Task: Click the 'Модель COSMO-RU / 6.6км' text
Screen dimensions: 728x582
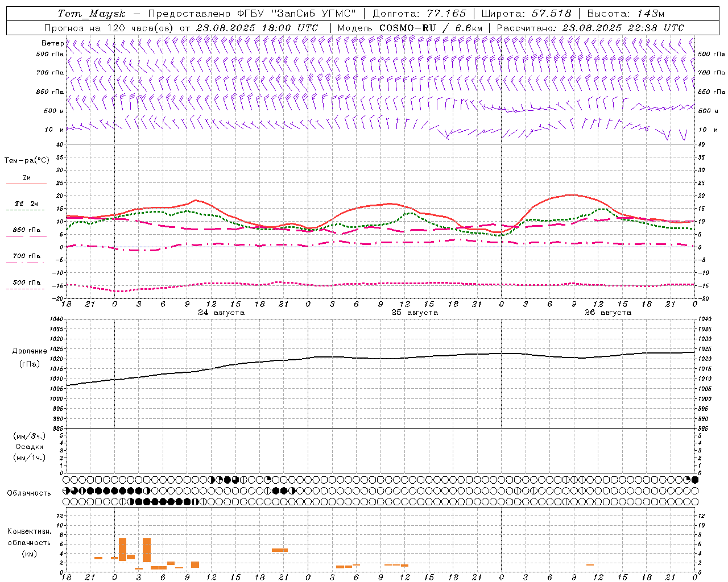Action: pos(410,28)
